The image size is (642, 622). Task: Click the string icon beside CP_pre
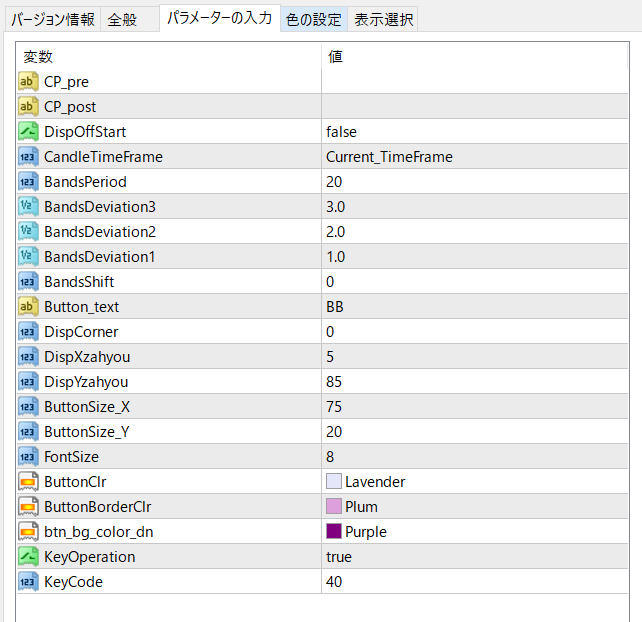click(28, 82)
